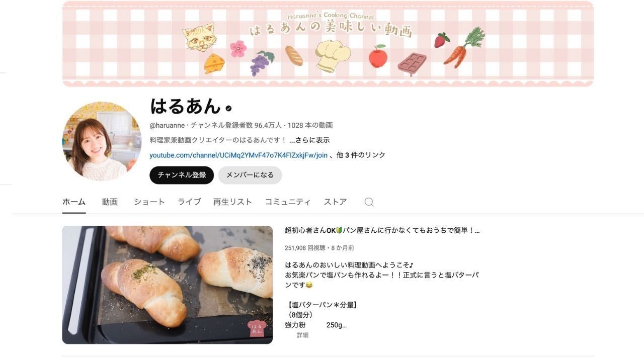Click the メンバーになる button
Viewport: 644px width, 362px height.
[x=250, y=175]
